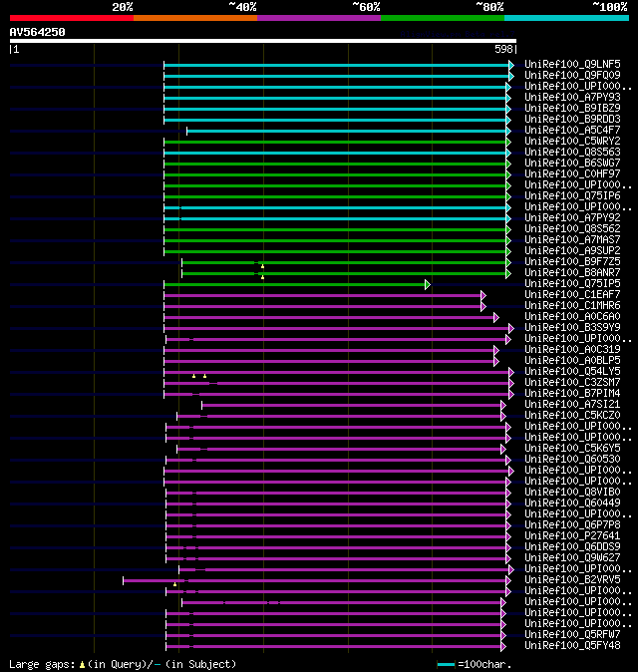
Task: Click the UniRef100_Q60530 label
Action: [572, 460]
